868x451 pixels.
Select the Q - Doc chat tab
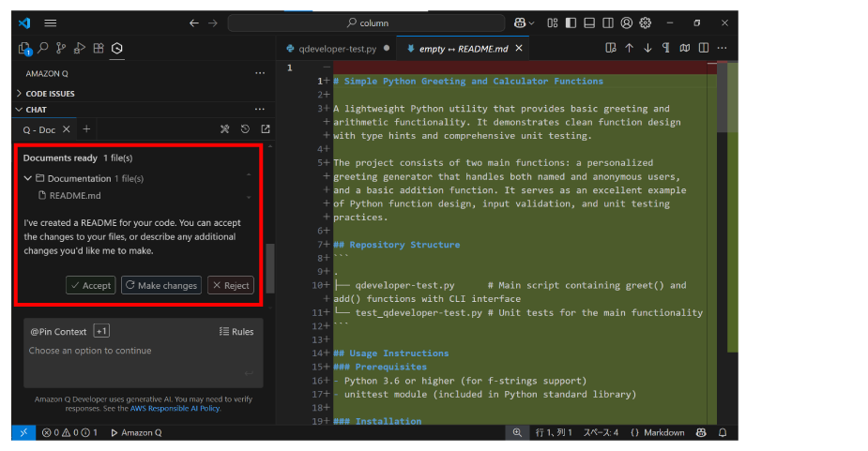pos(38,129)
